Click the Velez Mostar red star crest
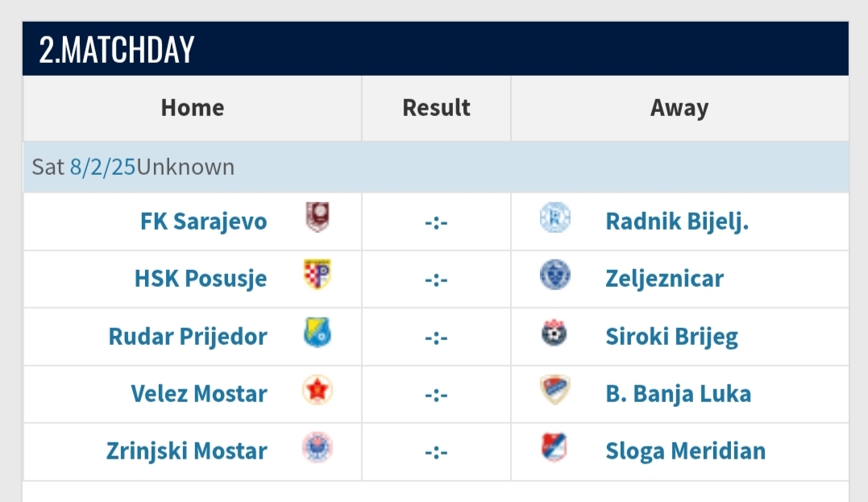This screenshot has height=502, width=868. tap(318, 390)
